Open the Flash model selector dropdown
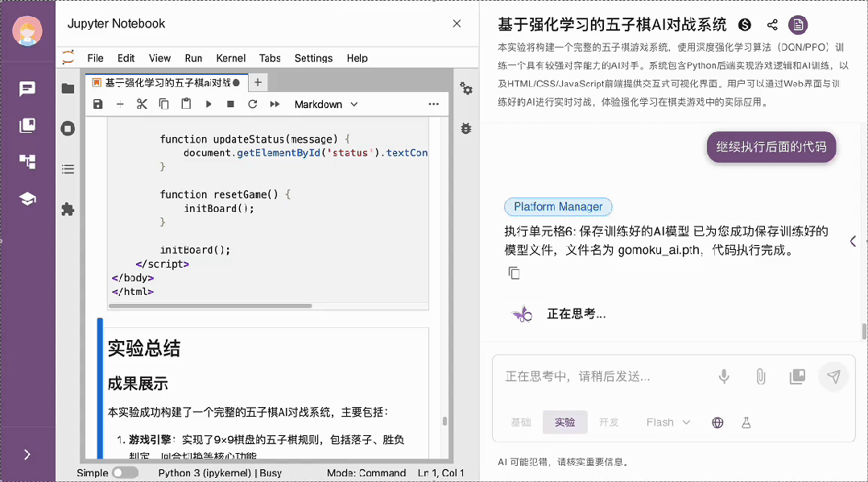 pyautogui.click(x=667, y=422)
